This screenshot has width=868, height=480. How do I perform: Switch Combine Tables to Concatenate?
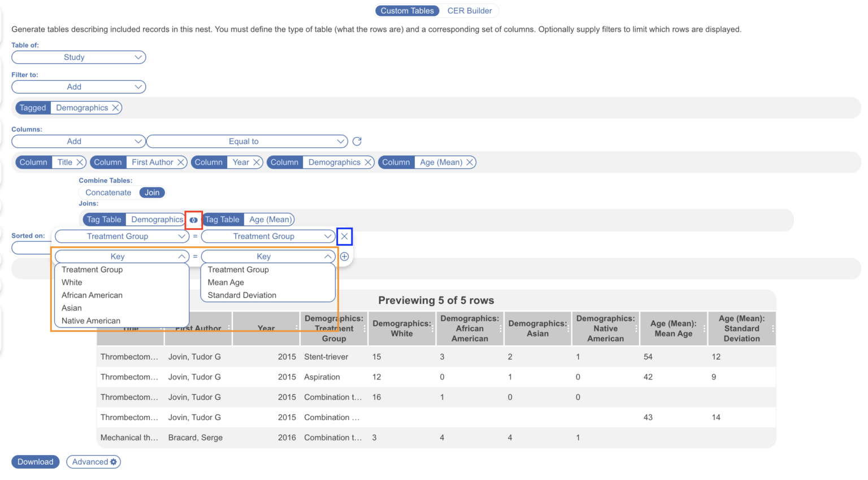[108, 192]
